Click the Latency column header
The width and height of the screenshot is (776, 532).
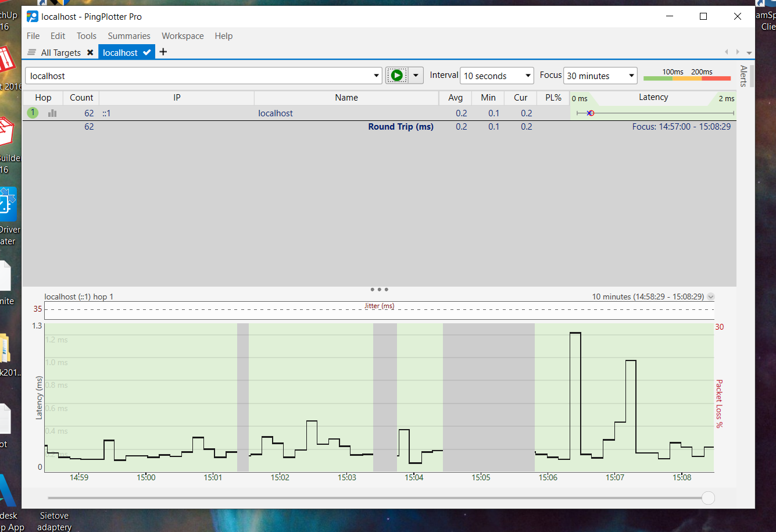[653, 98]
